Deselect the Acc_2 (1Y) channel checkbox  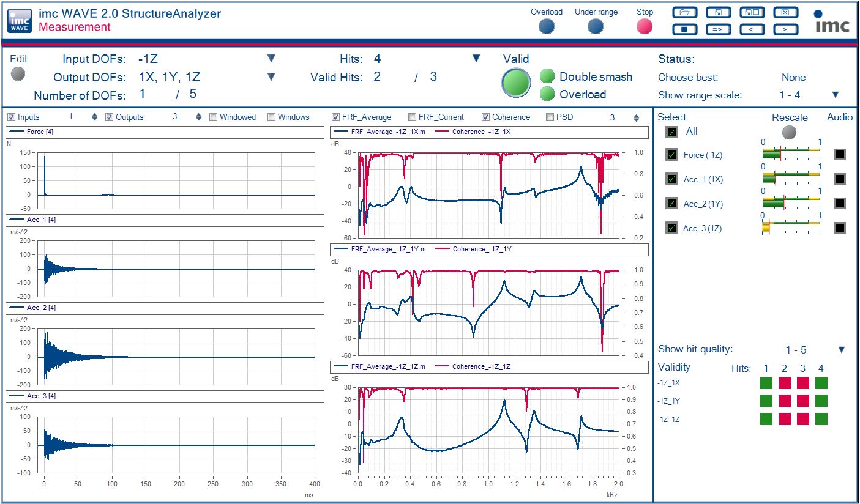[671, 204]
